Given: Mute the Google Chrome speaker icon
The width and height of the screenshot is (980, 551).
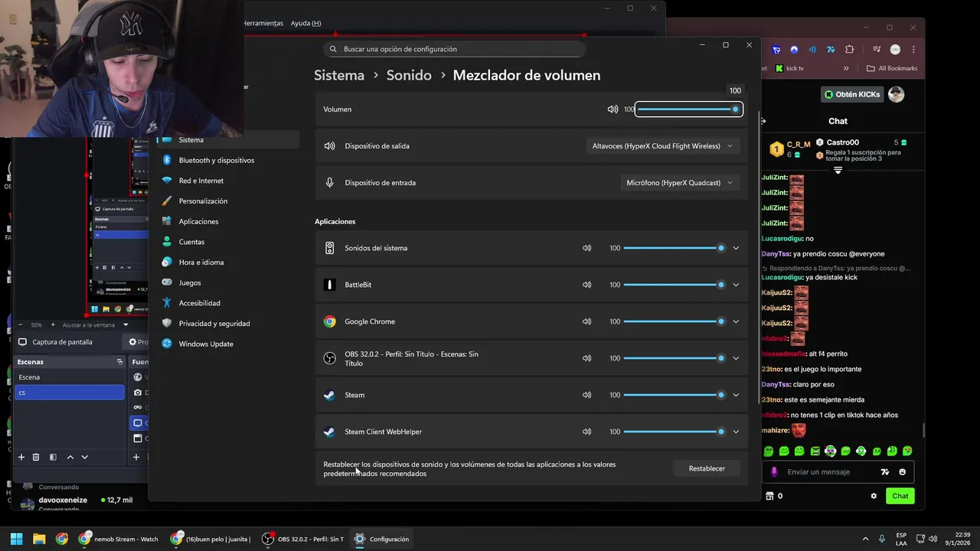Looking at the screenshot, I should (586, 321).
